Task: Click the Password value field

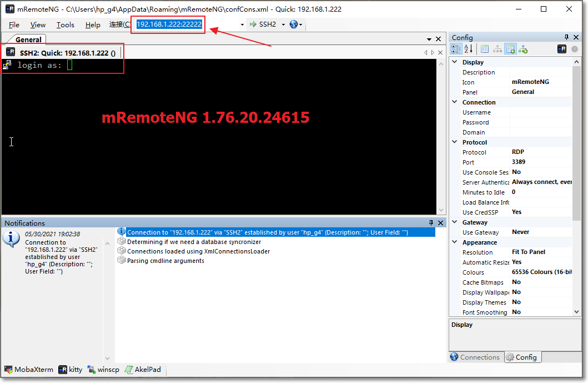Action: (541, 122)
